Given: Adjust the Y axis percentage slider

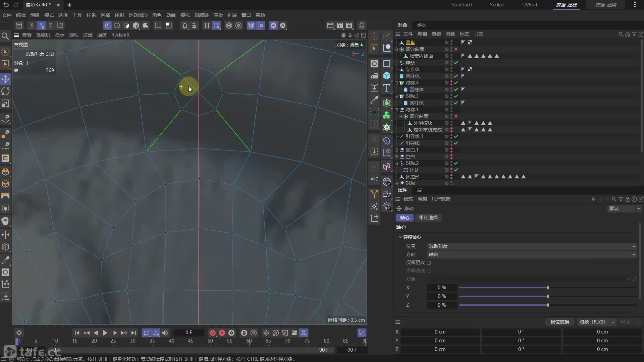Looking at the screenshot, I should coord(548,296).
